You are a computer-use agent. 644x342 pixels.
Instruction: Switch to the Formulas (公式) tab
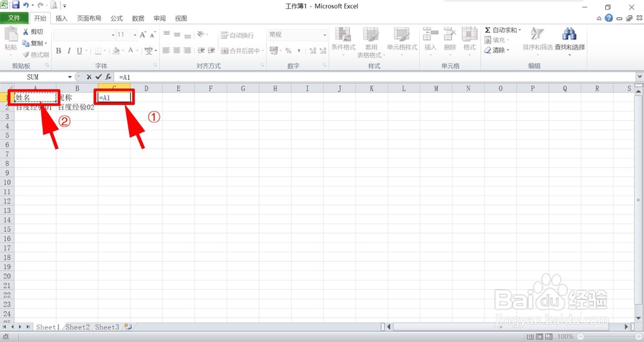click(x=116, y=19)
